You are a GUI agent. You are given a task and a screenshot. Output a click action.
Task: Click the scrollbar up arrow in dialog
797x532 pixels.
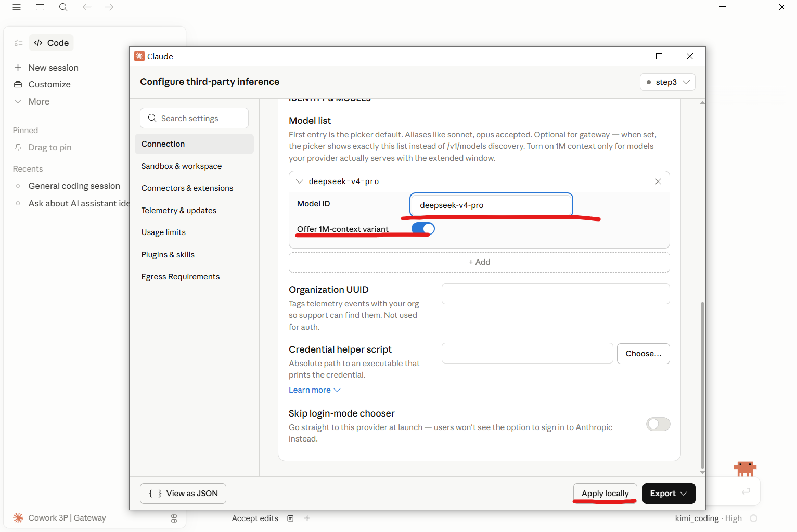point(702,103)
